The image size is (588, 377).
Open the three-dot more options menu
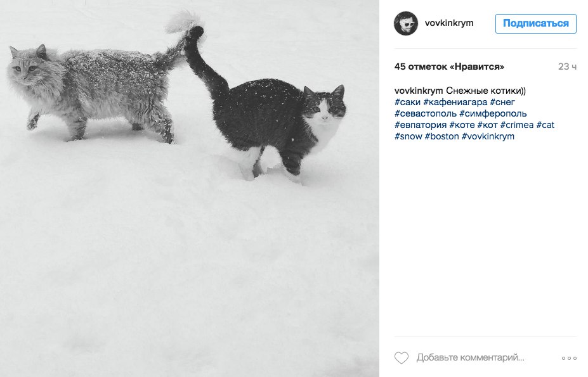[x=569, y=358]
